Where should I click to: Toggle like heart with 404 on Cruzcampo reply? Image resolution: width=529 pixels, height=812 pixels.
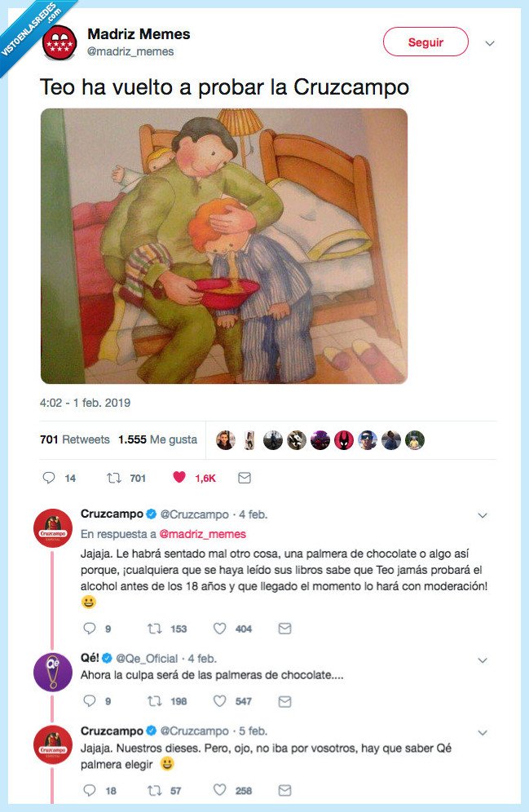(220, 629)
